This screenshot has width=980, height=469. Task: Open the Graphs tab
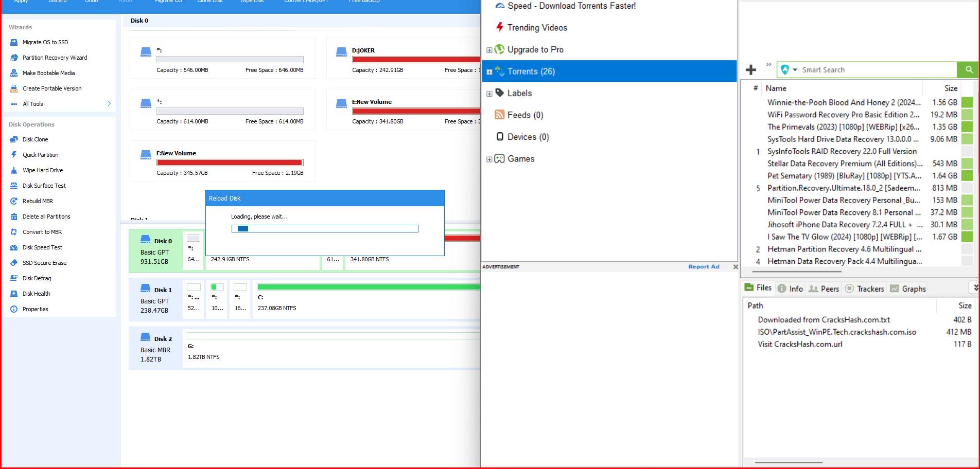[908, 288]
